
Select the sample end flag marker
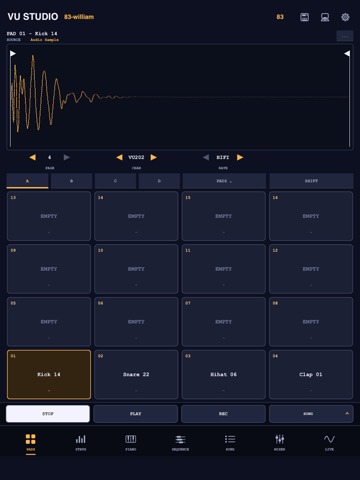347,53
